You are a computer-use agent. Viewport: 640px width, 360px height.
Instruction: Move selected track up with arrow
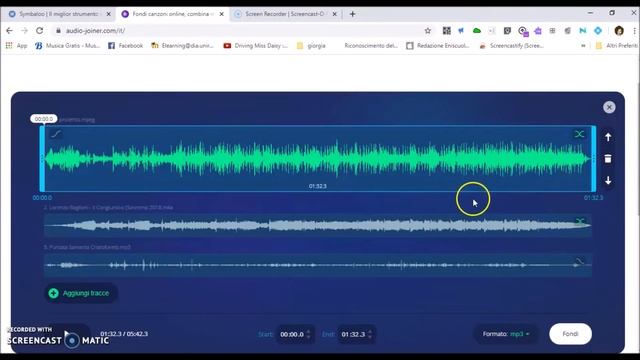pyautogui.click(x=608, y=137)
